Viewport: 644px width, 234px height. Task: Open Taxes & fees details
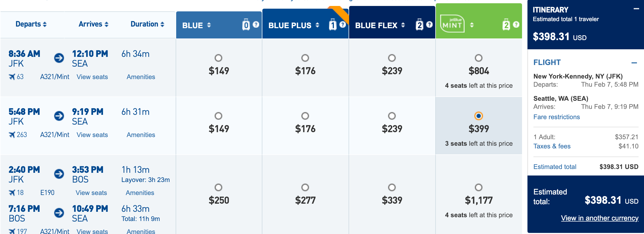tap(552, 146)
